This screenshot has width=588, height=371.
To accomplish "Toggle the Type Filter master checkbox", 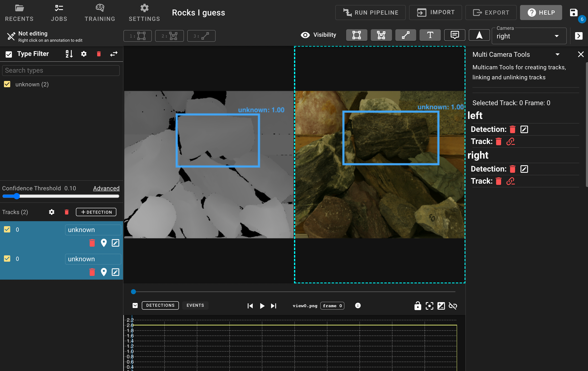I will 9,54.
